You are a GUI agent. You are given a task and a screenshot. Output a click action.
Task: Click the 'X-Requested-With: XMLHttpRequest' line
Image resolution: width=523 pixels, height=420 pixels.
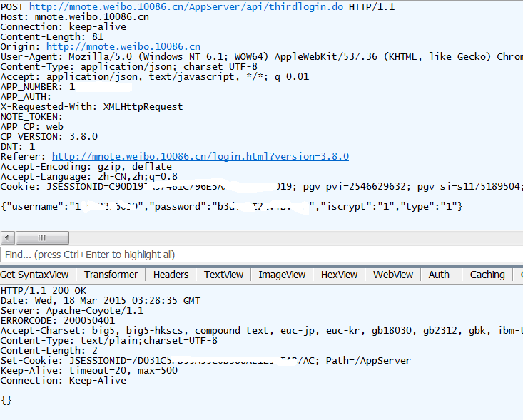coord(92,107)
